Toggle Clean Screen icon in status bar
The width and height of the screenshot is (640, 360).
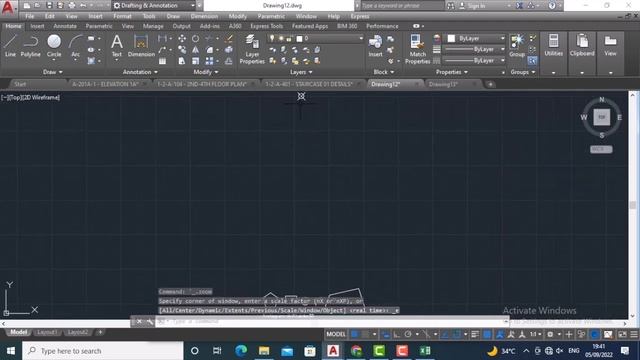click(622, 334)
